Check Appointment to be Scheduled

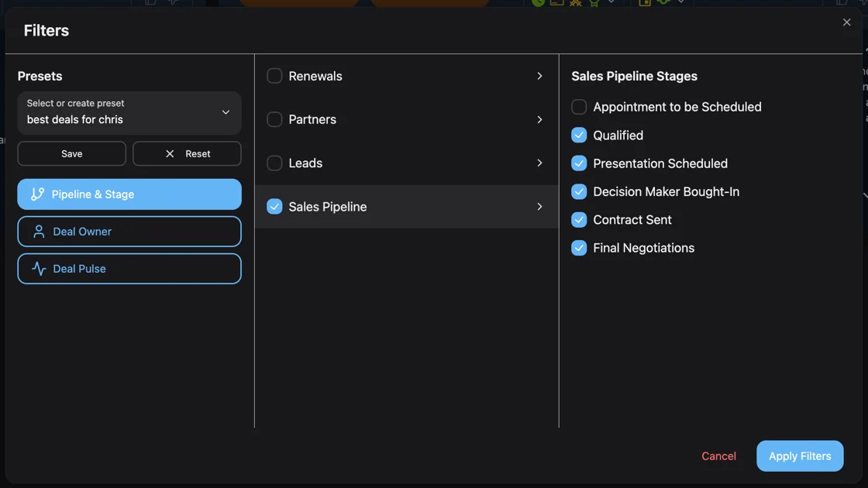click(578, 107)
